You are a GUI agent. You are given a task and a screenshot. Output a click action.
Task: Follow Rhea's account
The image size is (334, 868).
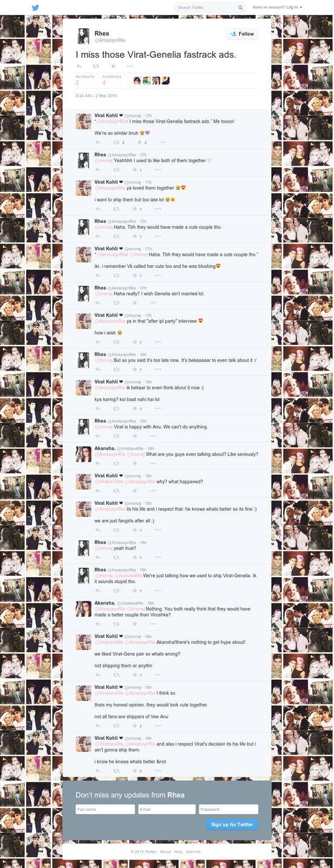point(242,34)
